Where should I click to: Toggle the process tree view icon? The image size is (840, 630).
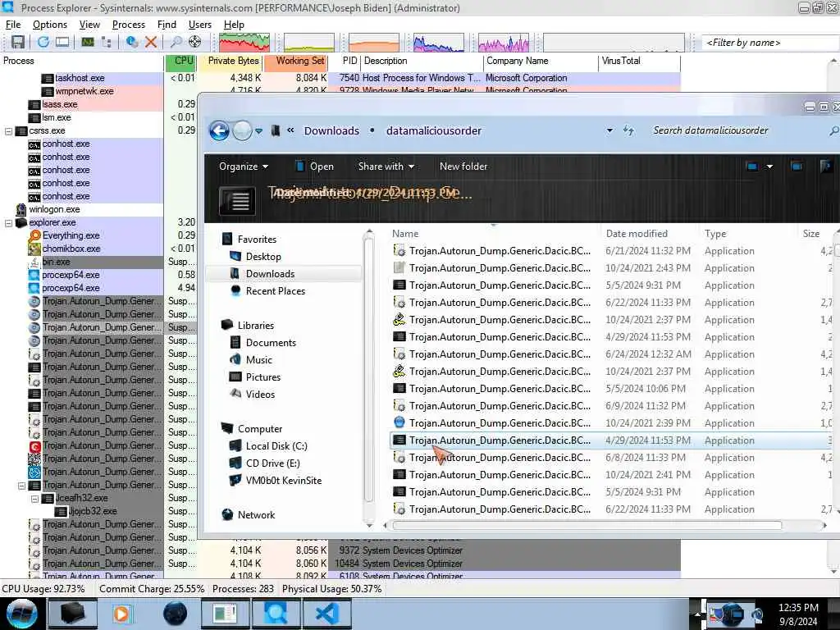[107, 42]
